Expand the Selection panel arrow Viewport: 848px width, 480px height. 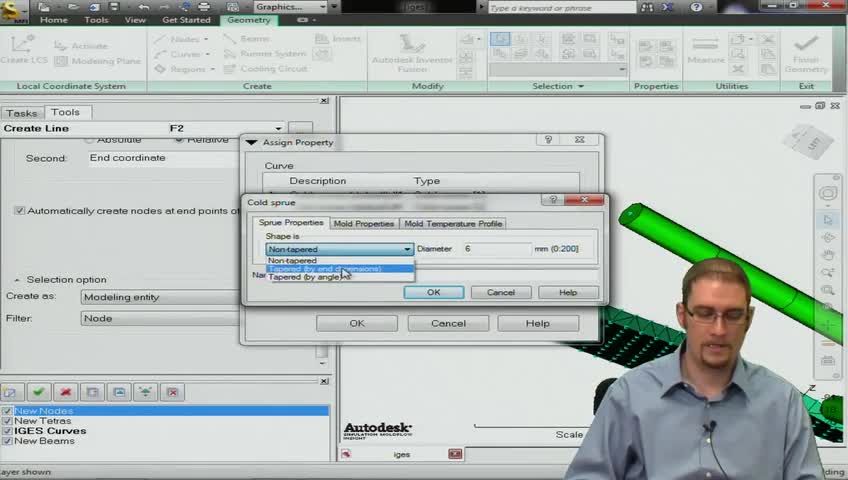tap(581, 86)
